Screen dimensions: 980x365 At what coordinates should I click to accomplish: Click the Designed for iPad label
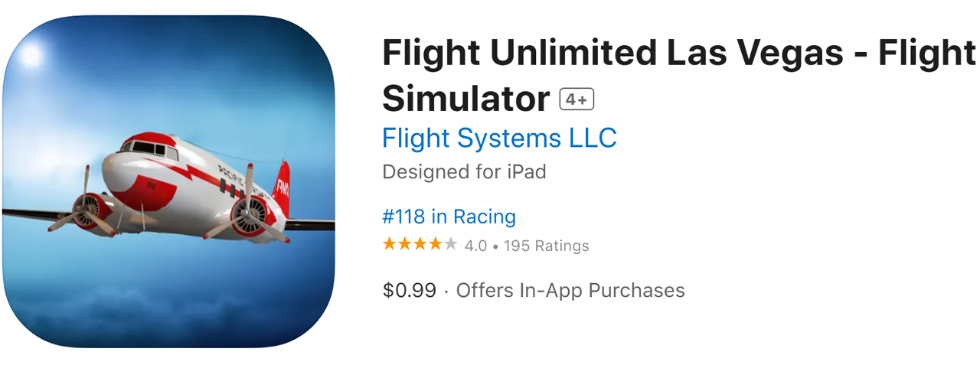(464, 171)
